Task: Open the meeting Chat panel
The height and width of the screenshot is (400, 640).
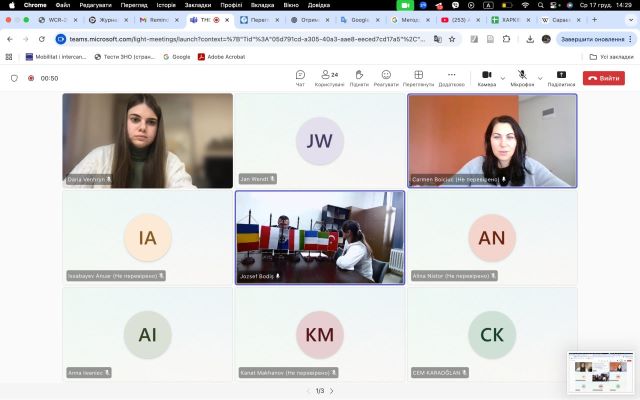Action: pyautogui.click(x=300, y=77)
